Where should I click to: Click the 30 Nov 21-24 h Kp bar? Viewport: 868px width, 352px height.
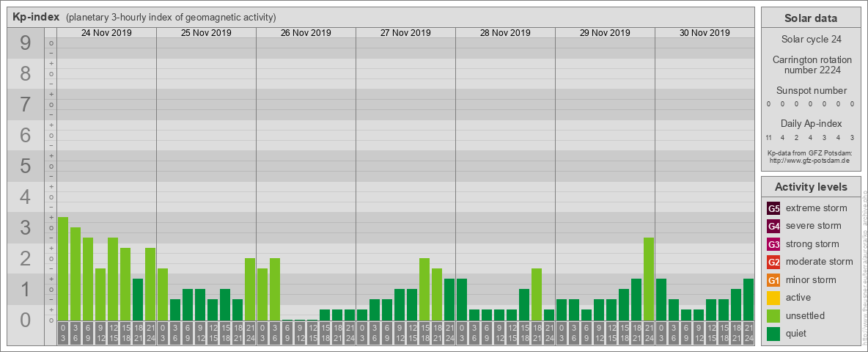749,299
